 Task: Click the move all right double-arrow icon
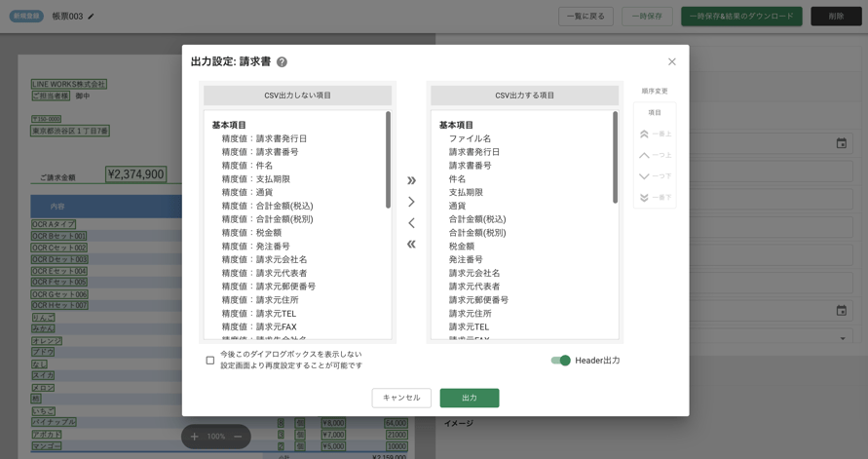[x=411, y=180]
